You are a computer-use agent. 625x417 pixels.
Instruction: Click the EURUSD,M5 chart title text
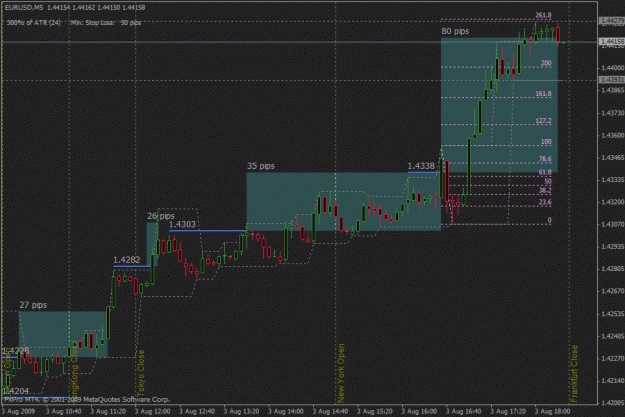pyautogui.click(x=75, y=8)
